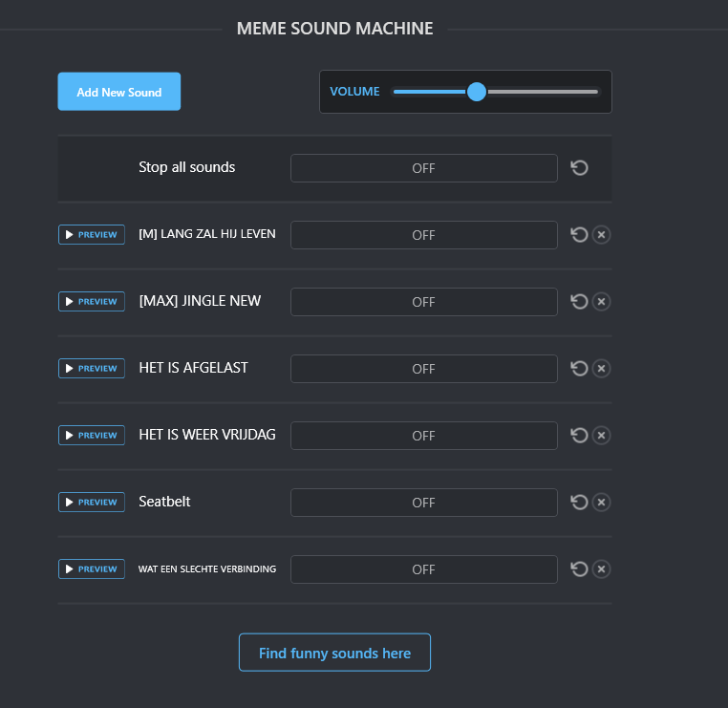Image resolution: width=728 pixels, height=708 pixels.
Task: Preview the Seatbelt sound
Action: [x=92, y=503]
